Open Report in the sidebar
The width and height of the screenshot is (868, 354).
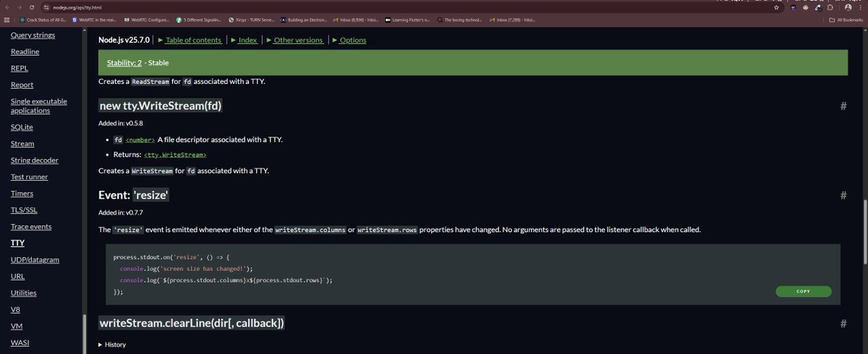point(22,85)
